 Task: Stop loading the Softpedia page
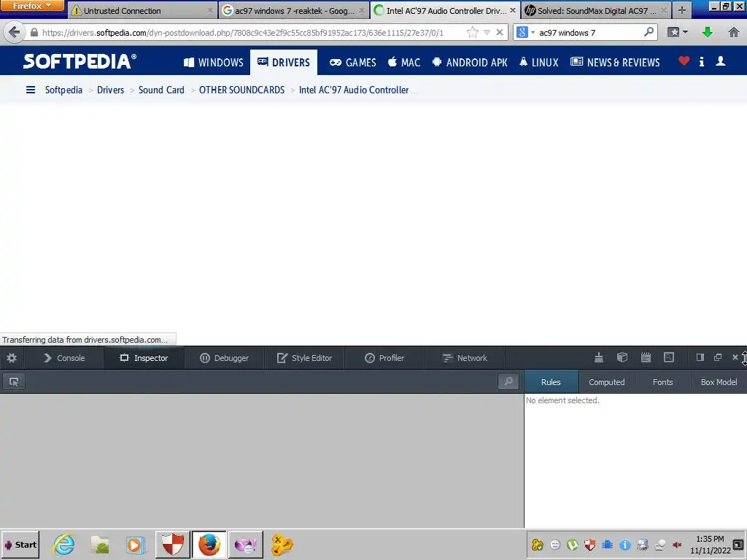[x=499, y=32]
